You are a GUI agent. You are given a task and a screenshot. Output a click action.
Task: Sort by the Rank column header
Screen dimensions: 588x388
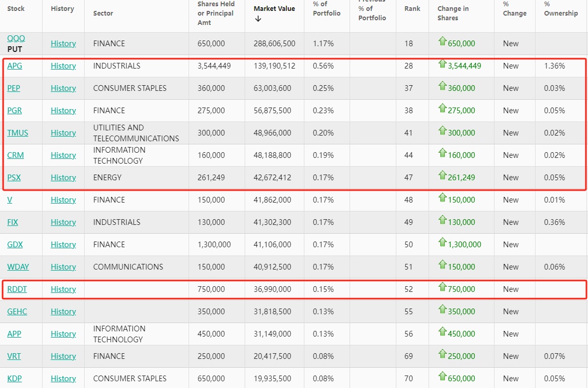(412, 9)
